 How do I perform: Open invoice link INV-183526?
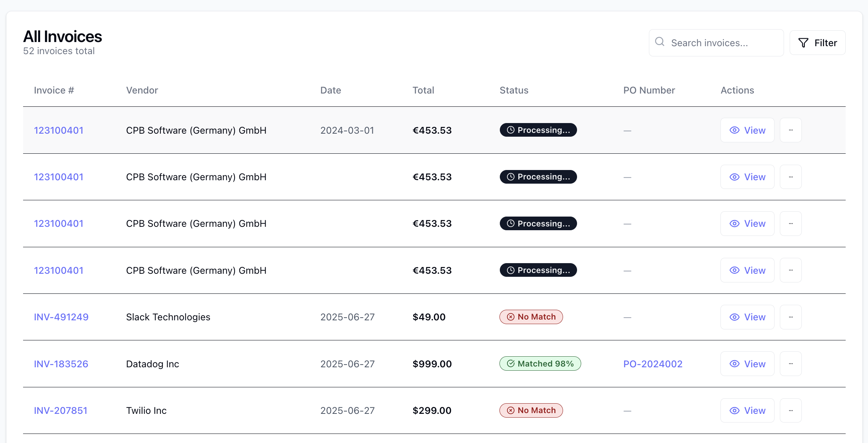[x=61, y=364]
